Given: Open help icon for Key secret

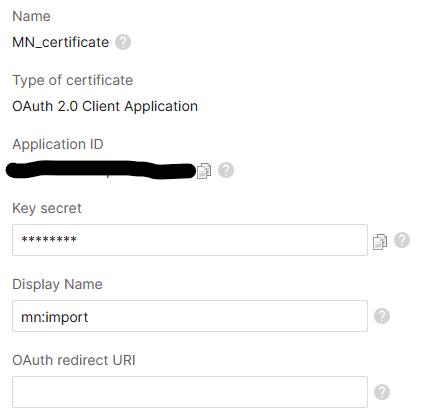Looking at the screenshot, I should point(402,240).
